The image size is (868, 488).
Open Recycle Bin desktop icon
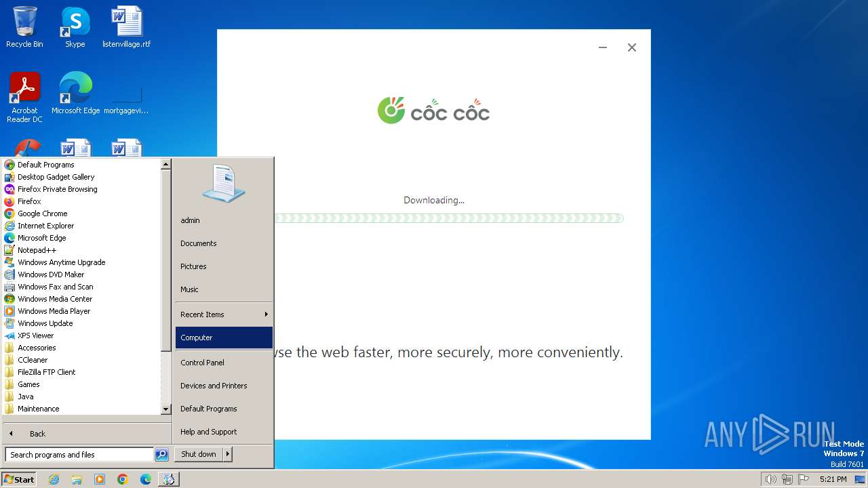click(24, 27)
